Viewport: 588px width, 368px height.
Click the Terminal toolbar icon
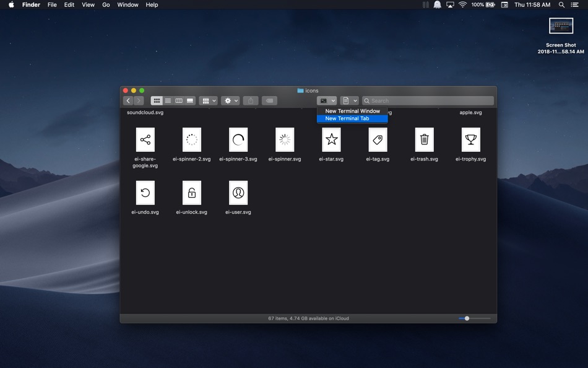tap(324, 100)
